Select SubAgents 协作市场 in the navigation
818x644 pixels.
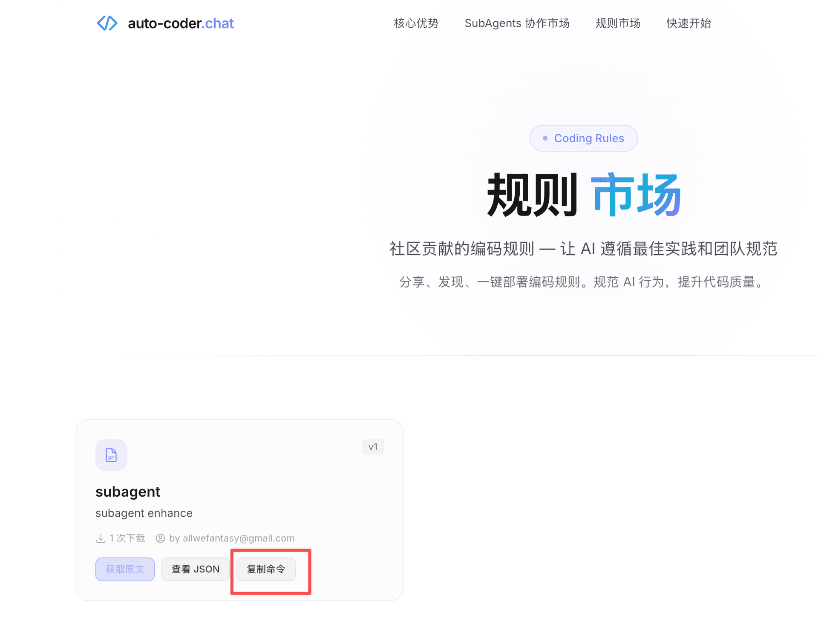[517, 23]
